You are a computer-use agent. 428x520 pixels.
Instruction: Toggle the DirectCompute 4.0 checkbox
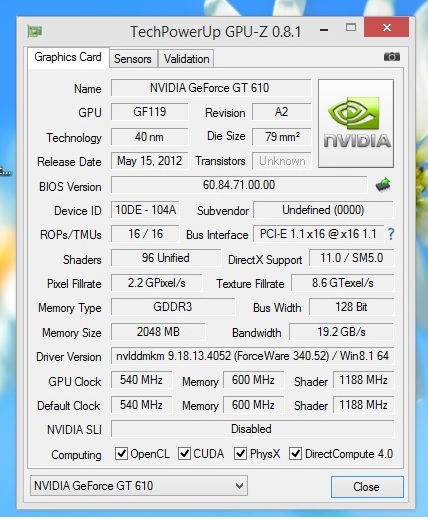tap(295, 454)
